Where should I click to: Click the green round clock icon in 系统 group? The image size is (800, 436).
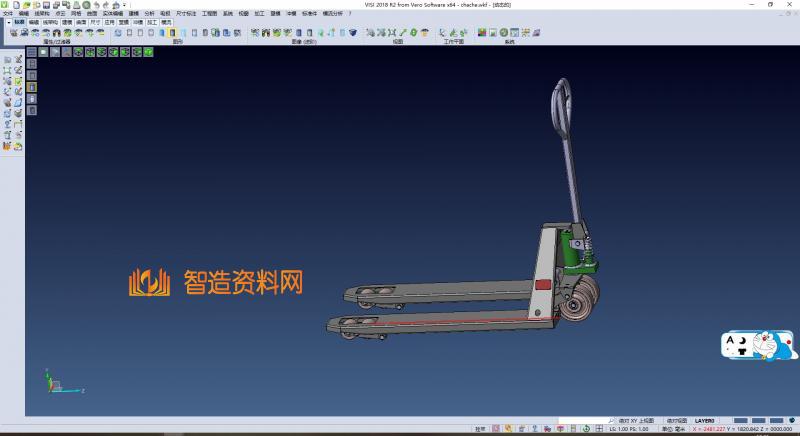coord(504,33)
